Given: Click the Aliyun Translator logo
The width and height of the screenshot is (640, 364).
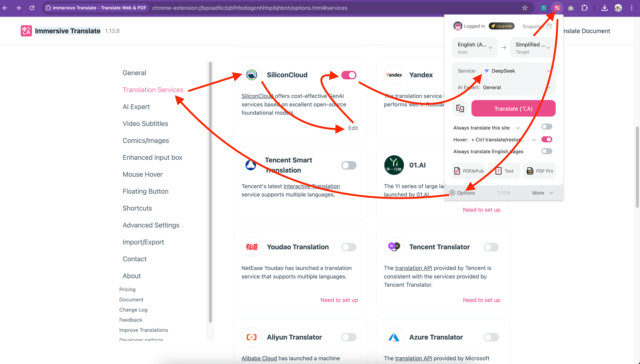Looking at the screenshot, I should tap(252, 337).
